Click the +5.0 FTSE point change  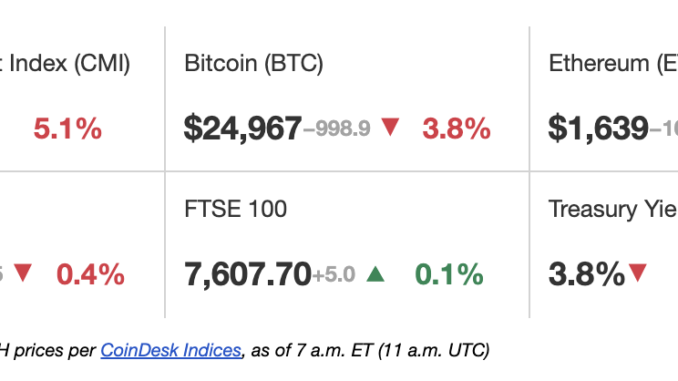coord(333,274)
